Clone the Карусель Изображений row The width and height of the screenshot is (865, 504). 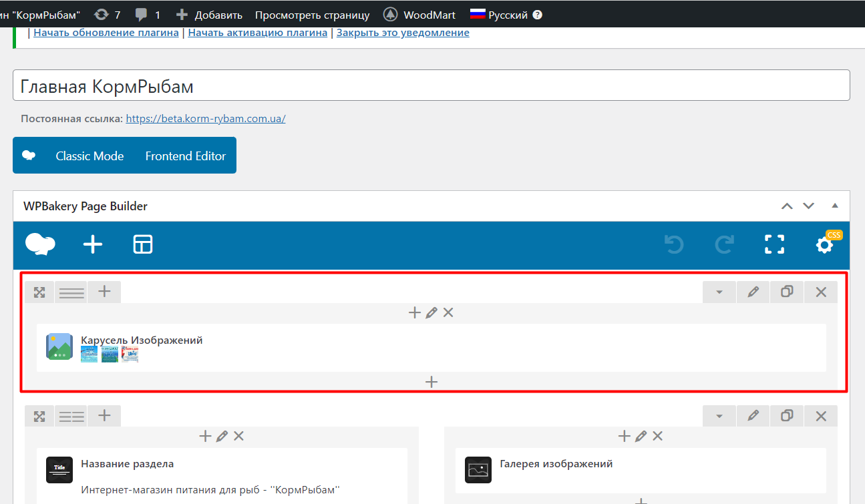click(x=787, y=292)
